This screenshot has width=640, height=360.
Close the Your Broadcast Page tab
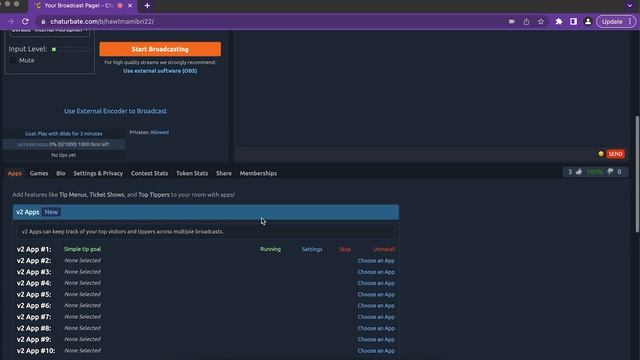[130, 6]
